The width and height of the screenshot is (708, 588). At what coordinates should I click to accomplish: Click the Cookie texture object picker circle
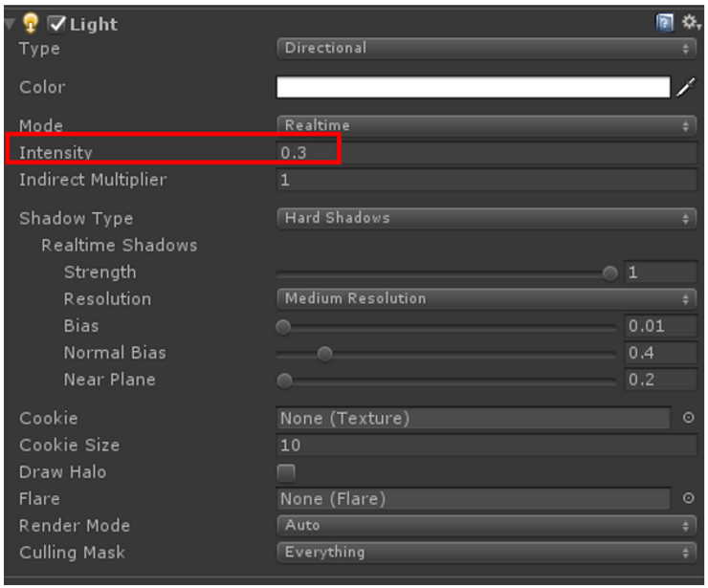(x=688, y=418)
